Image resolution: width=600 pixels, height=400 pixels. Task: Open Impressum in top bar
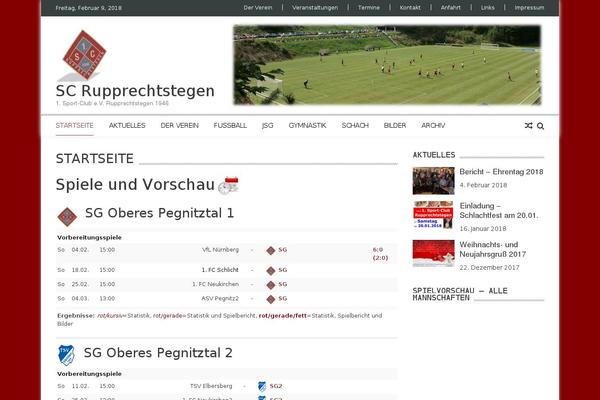point(529,8)
